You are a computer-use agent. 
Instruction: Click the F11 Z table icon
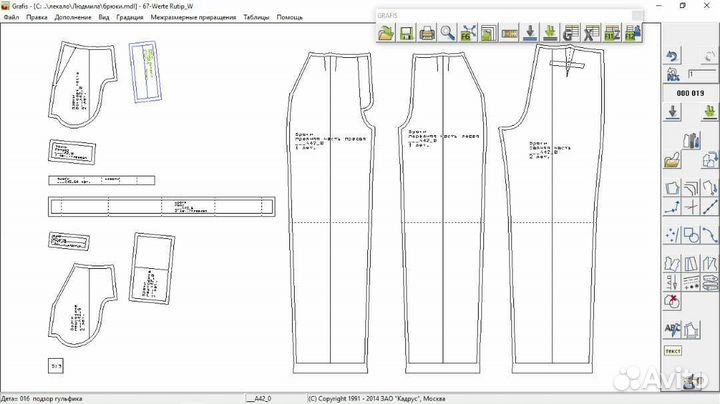611,33
